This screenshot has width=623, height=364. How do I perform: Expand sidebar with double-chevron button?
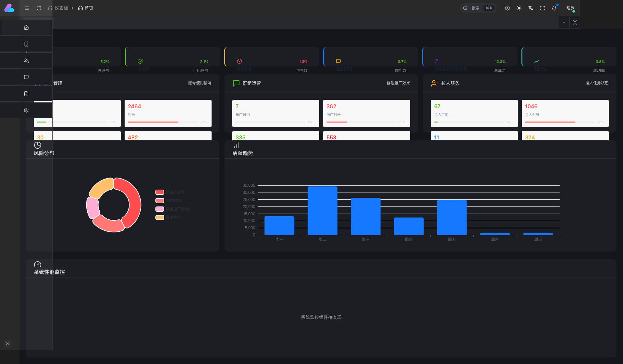8,344
